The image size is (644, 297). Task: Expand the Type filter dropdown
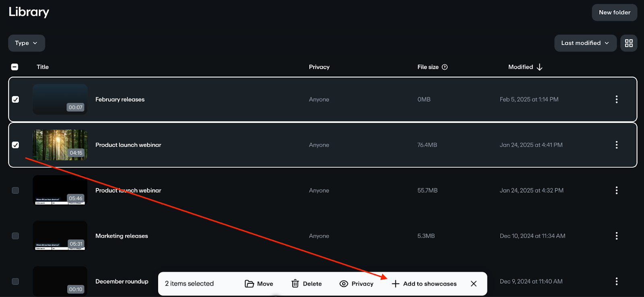pos(27,43)
